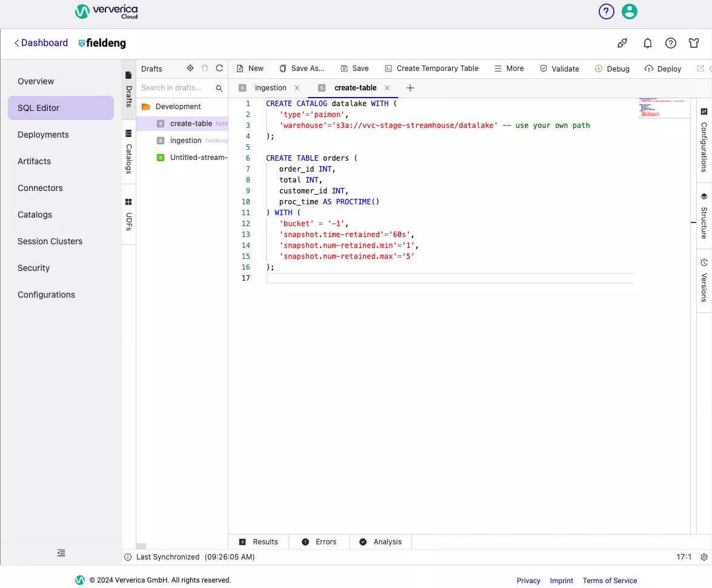The width and height of the screenshot is (712, 588).
Task: Open Artifacts in the sidebar
Action: point(61,161)
